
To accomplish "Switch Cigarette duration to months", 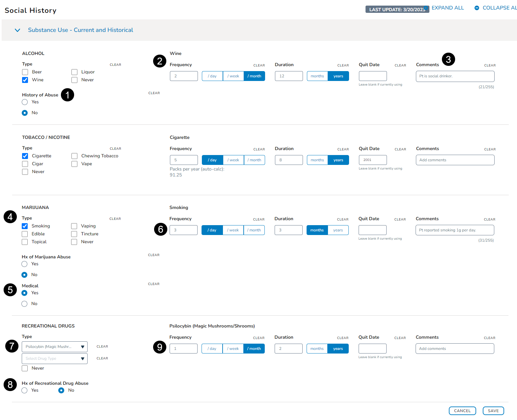I will click(317, 160).
